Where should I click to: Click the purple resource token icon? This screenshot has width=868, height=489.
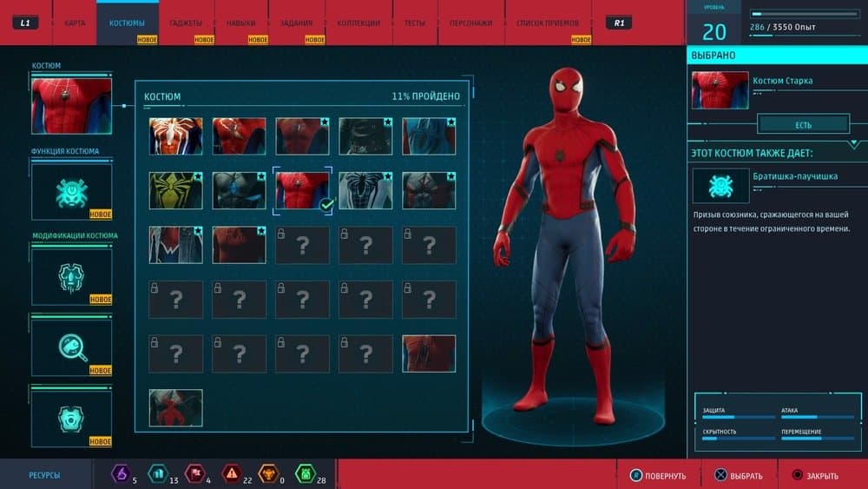click(x=121, y=473)
